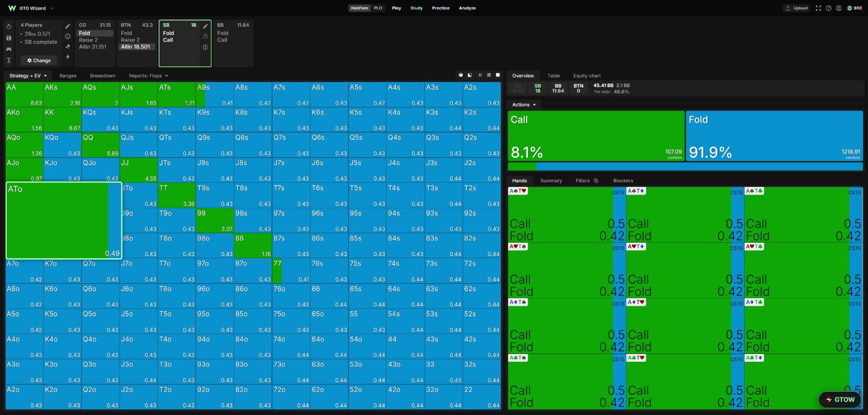Click the save icon in left sidebar

pos(8,38)
